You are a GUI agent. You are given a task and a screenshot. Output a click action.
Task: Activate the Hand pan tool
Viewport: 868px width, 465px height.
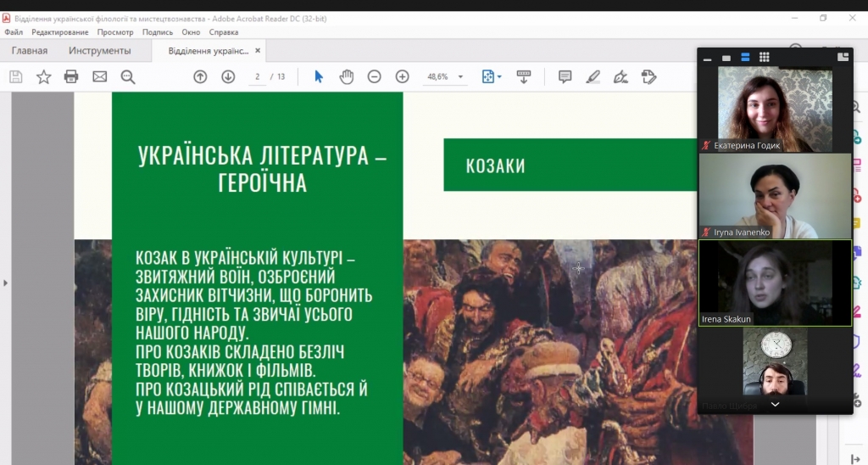pos(347,76)
